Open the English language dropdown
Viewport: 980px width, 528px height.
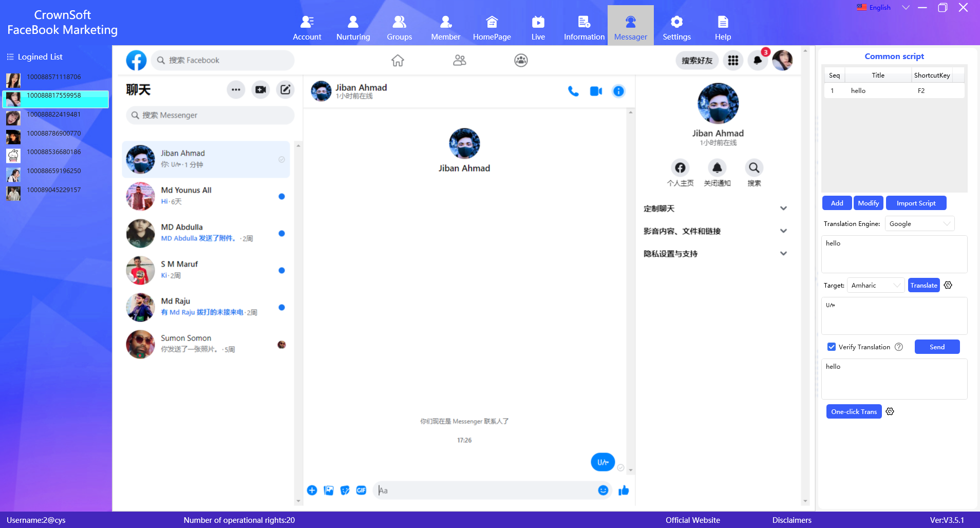coord(883,7)
